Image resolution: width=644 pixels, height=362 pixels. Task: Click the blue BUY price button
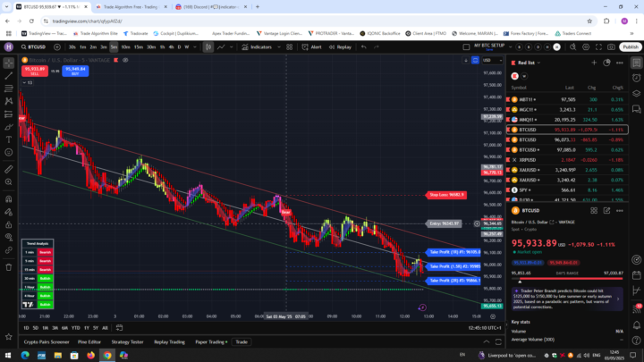coord(75,71)
